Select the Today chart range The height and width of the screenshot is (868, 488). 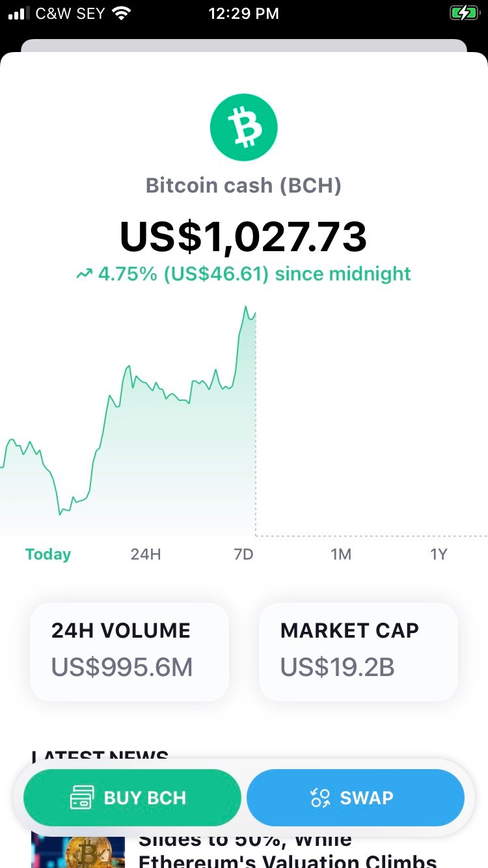coord(48,554)
